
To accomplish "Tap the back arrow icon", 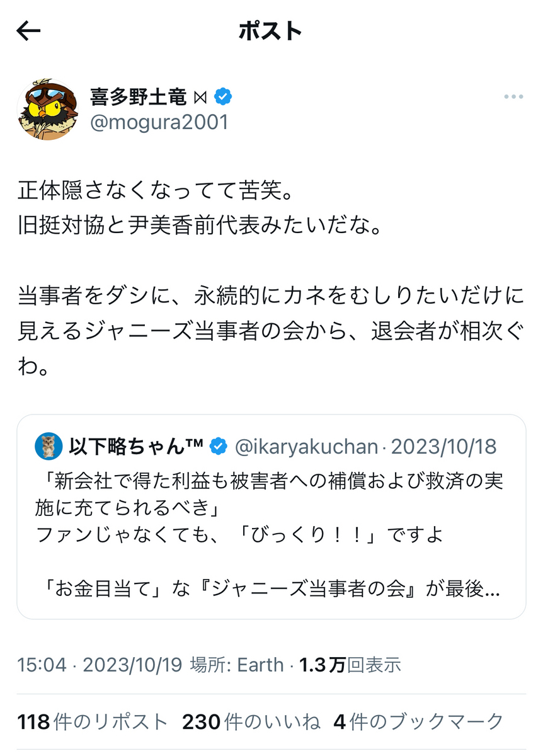I will (x=28, y=31).
